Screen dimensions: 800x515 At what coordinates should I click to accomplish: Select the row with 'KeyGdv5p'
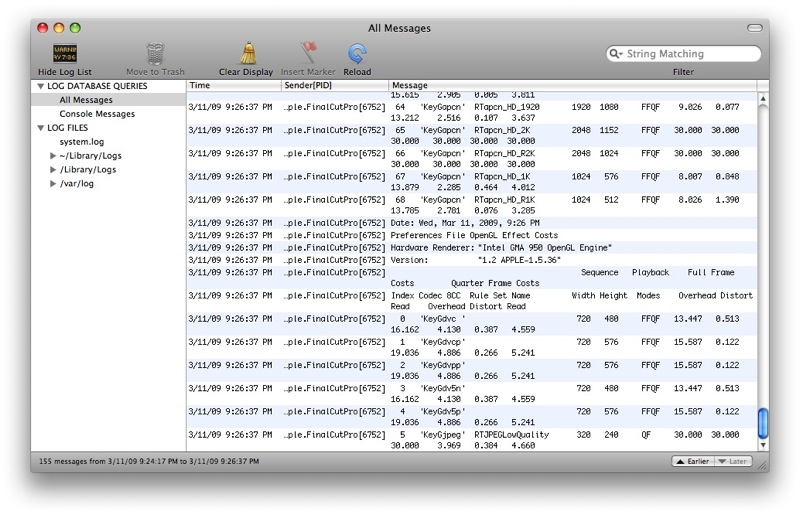point(472,417)
